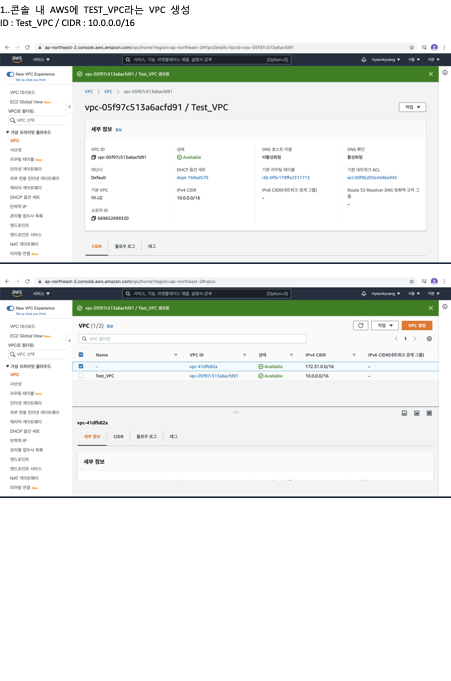Sort VPC table by the Name column arrow
This screenshot has height=681, width=451.
[x=176, y=355]
